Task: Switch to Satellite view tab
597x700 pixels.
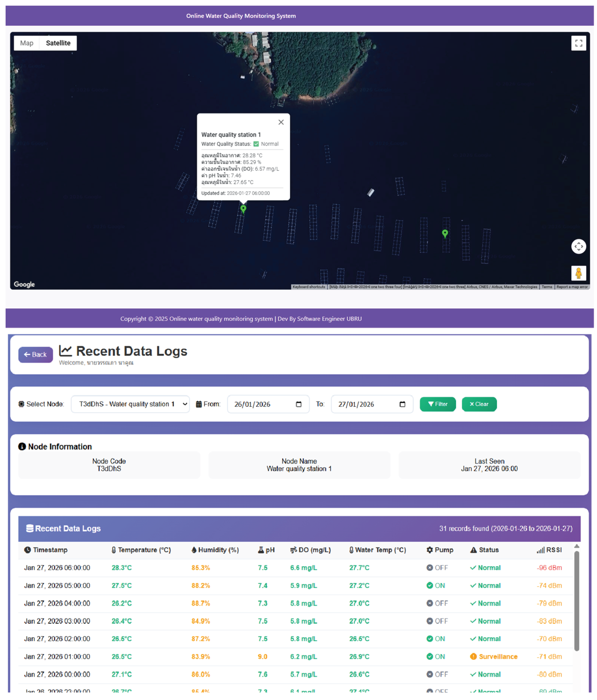Action: (x=58, y=43)
